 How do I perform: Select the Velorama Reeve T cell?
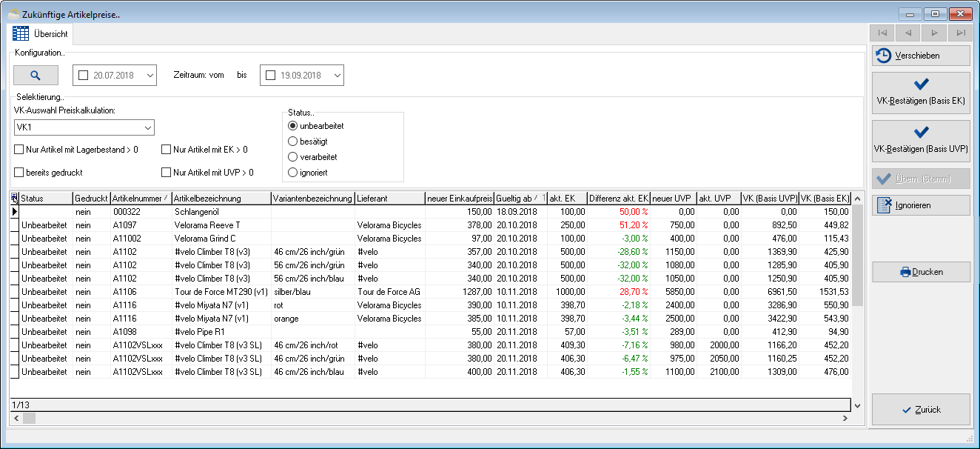pos(221,225)
